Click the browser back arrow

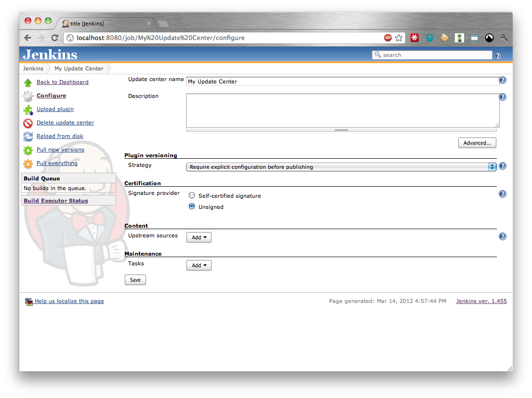tap(28, 38)
